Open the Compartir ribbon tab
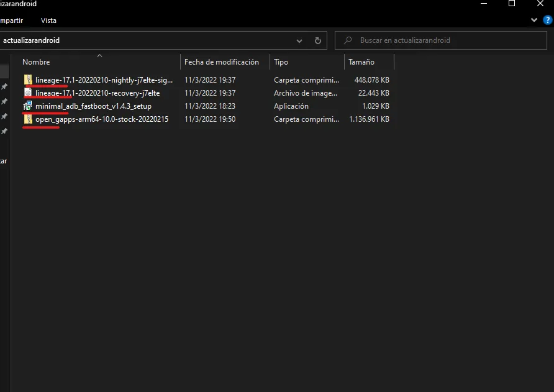Screen dimensions: 554x392 [x=12, y=20]
